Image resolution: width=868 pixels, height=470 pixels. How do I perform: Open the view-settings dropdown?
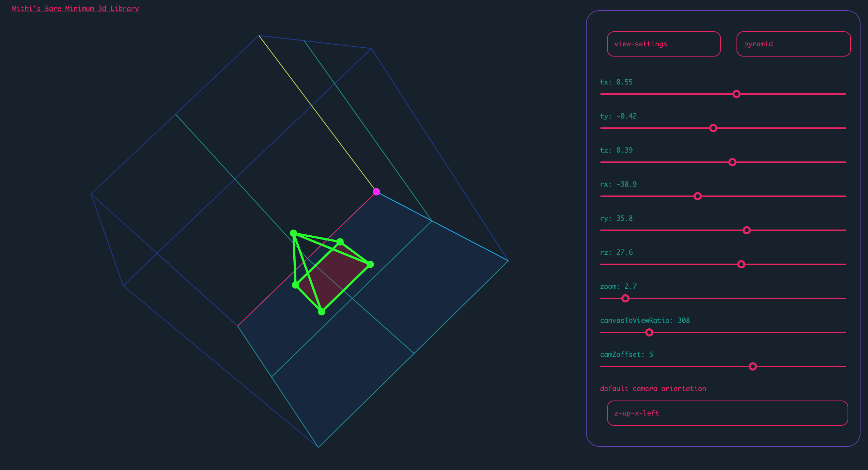663,44
